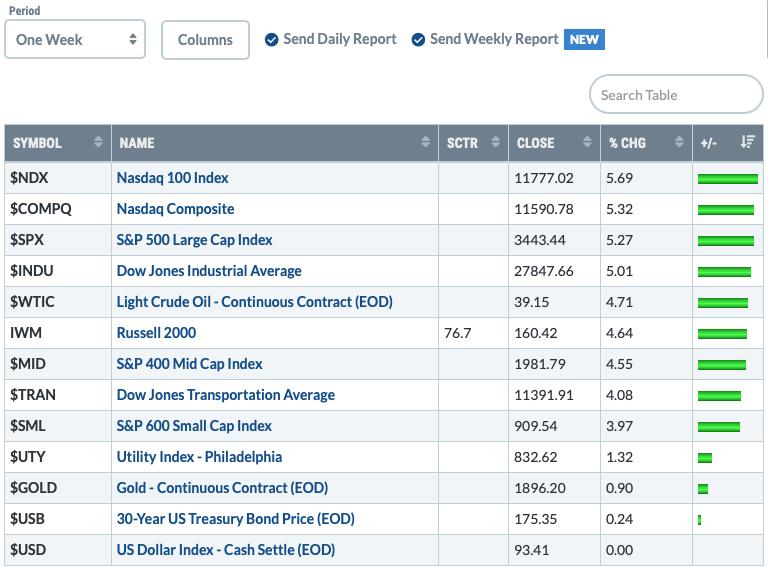The width and height of the screenshot is (768, 570).
Task: Open the S&P 400 Mid Cap Index link
Action: (x=190, y=364)
